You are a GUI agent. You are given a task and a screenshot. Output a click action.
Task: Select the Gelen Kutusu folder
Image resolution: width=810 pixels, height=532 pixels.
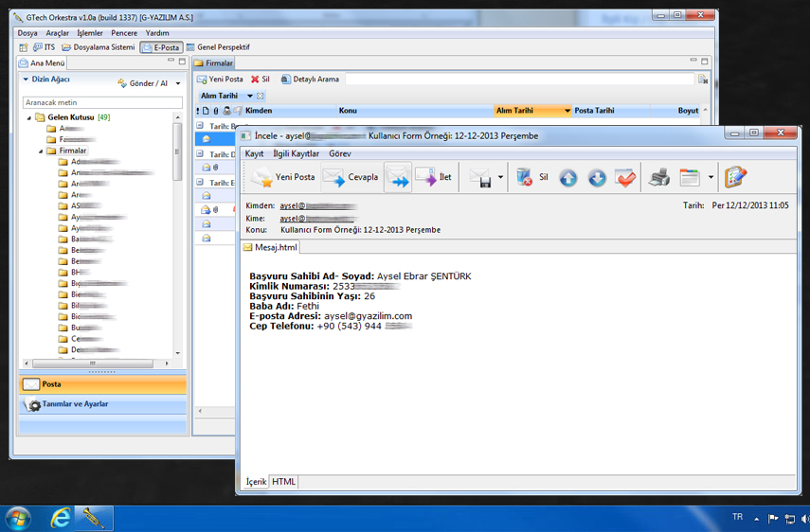[x=71, y=117]
